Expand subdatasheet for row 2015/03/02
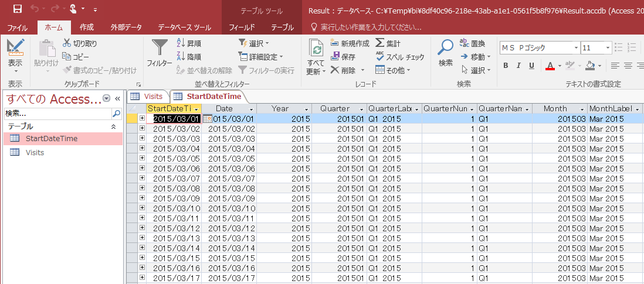The height and width of the screenshot is (284, 644). [142, 129]
